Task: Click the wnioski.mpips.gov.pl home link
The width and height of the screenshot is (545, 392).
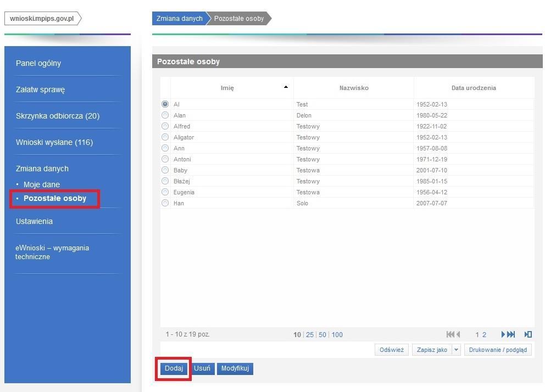Action: (42, 19)
